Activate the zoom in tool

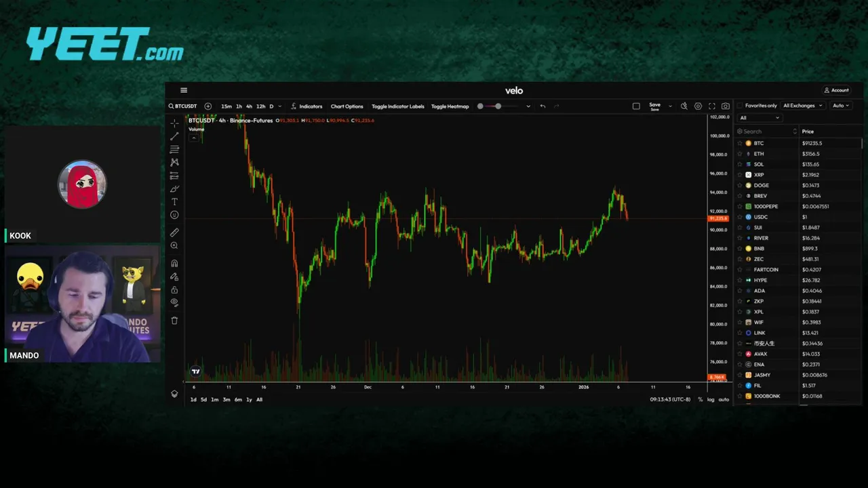point(174,245)
